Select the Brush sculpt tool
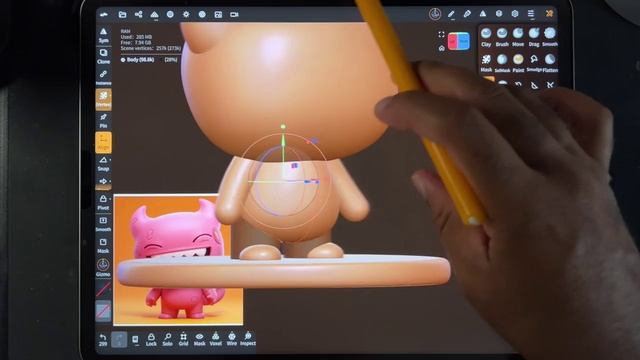The image size is (640, 360). (502, 37)
